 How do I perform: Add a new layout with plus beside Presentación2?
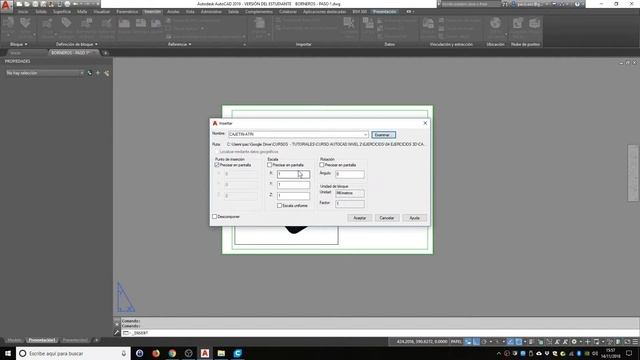[x=97, y=340]
